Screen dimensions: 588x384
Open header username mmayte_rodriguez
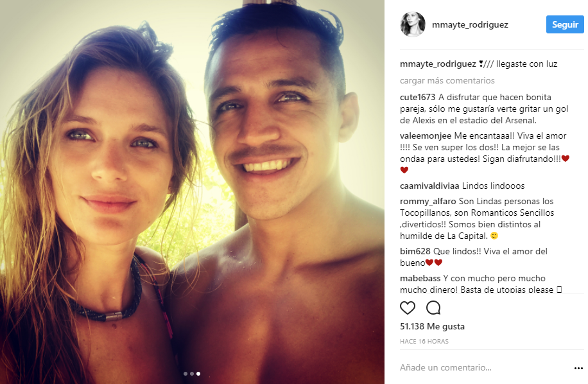pyautogui.click(x=470, y=25)
